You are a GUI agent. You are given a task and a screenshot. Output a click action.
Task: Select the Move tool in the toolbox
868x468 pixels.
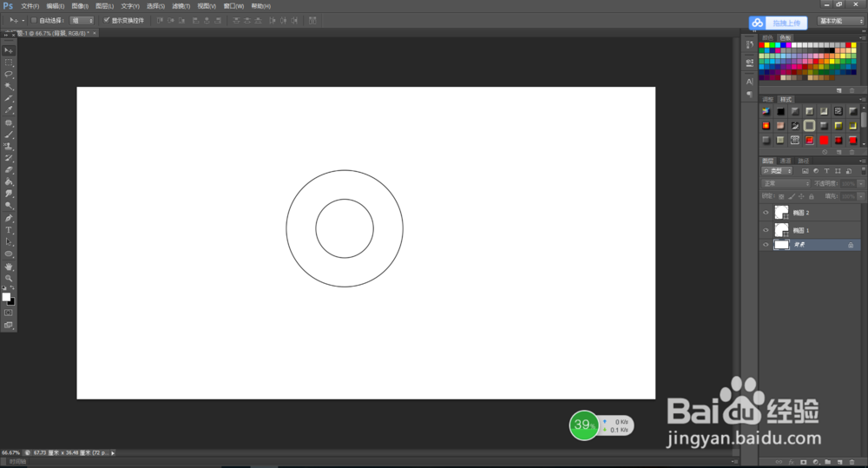(9, 50)
